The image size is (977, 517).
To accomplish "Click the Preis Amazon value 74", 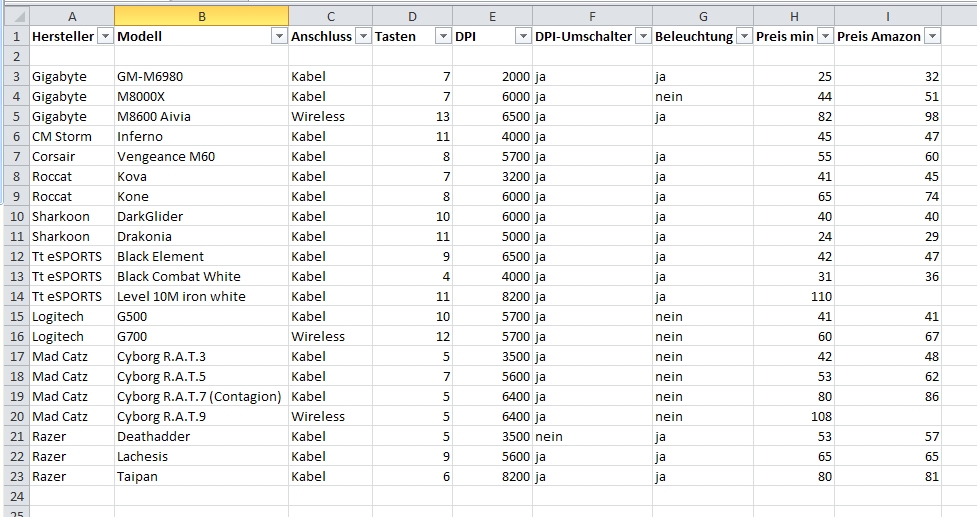I will (x=888, y=196).
